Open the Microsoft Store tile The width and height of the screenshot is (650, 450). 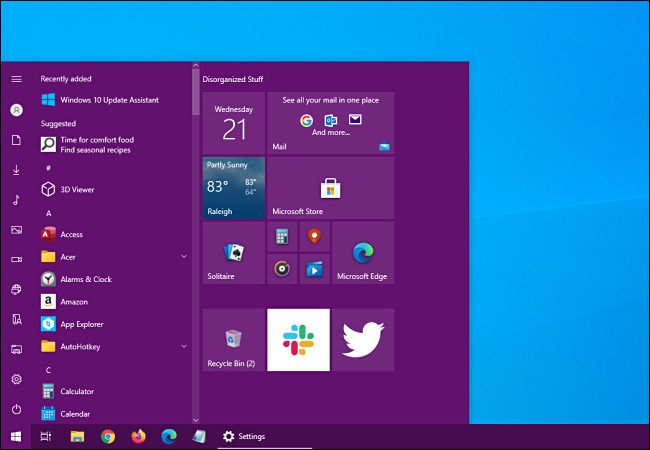pyautogui.click(x=330, y=187)
